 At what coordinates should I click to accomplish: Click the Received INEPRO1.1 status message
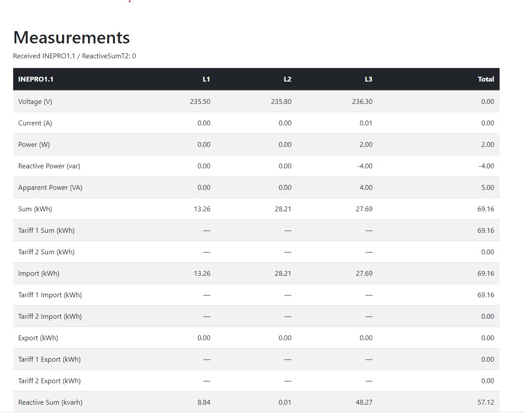tap(74, 56)
